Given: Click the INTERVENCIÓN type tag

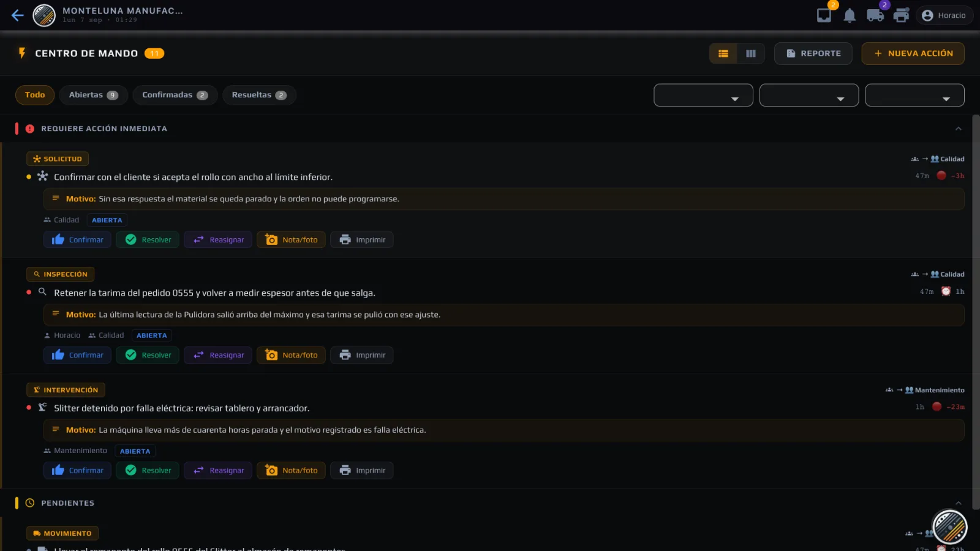Looking at the screenshot, I should (x=66, y=390).
